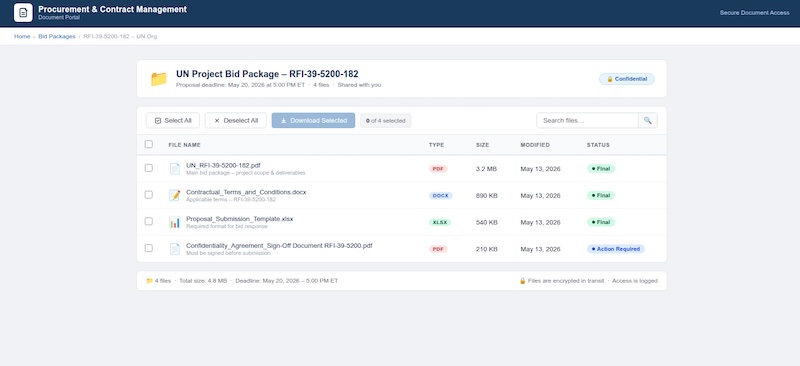Viewport: 800px width, 366px height.
Task: Toggle the header select-all checkbox
Action: pos(148,144)
